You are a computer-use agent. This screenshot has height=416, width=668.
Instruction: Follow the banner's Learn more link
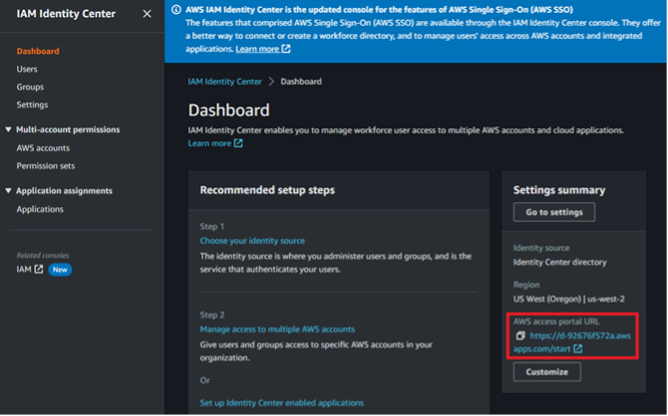tap(257, 49)
